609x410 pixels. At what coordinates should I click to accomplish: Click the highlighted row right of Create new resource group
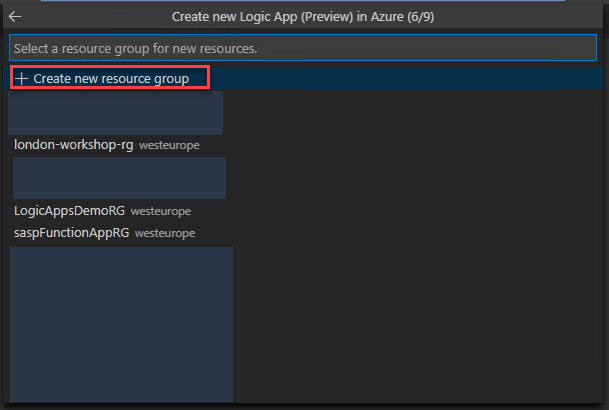(406, 78)
